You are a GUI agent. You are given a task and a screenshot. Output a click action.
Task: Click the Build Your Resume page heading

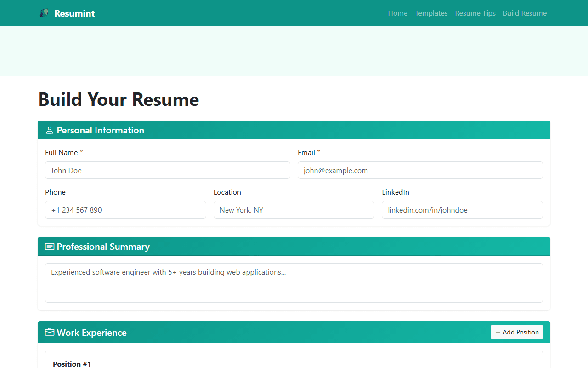(118, 99)
